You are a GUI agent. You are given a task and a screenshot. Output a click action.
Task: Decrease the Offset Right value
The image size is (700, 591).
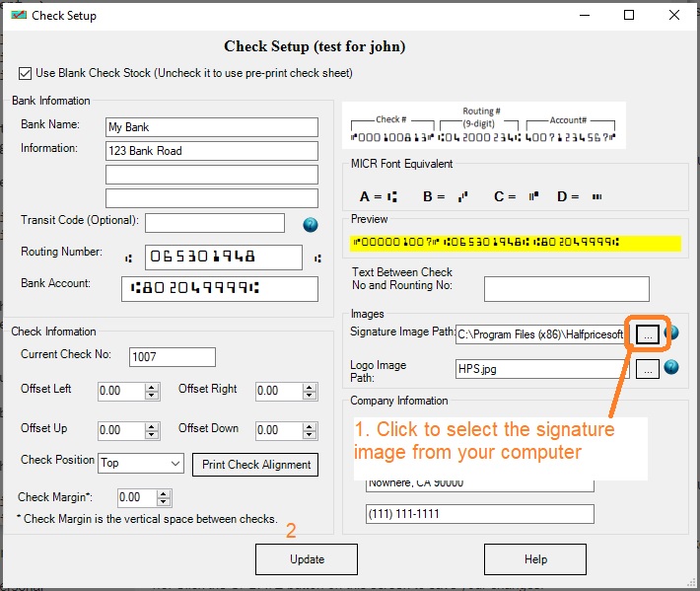310,396
